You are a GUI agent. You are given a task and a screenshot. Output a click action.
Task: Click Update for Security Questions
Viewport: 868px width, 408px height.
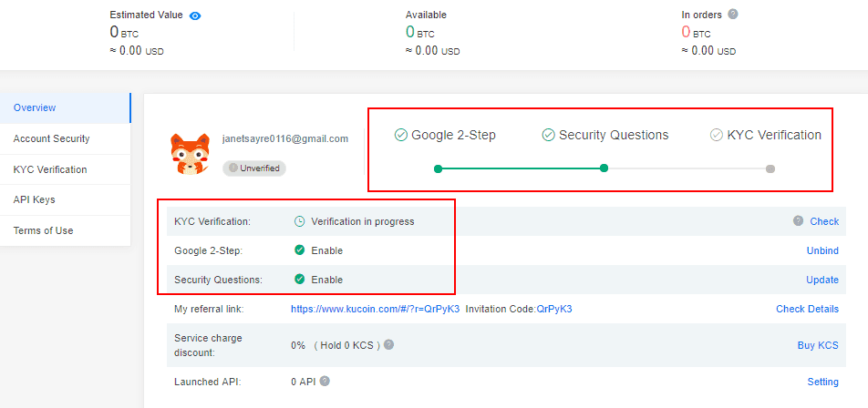coord(822,280)
